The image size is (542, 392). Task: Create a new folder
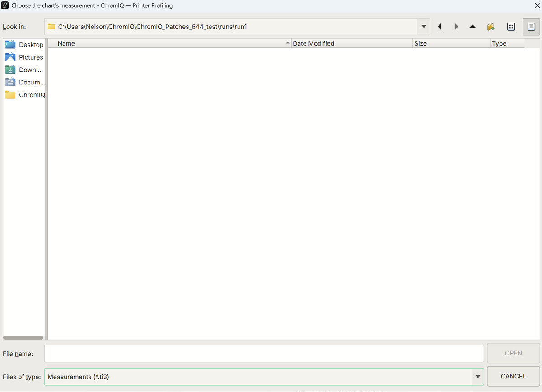(491, 27)
